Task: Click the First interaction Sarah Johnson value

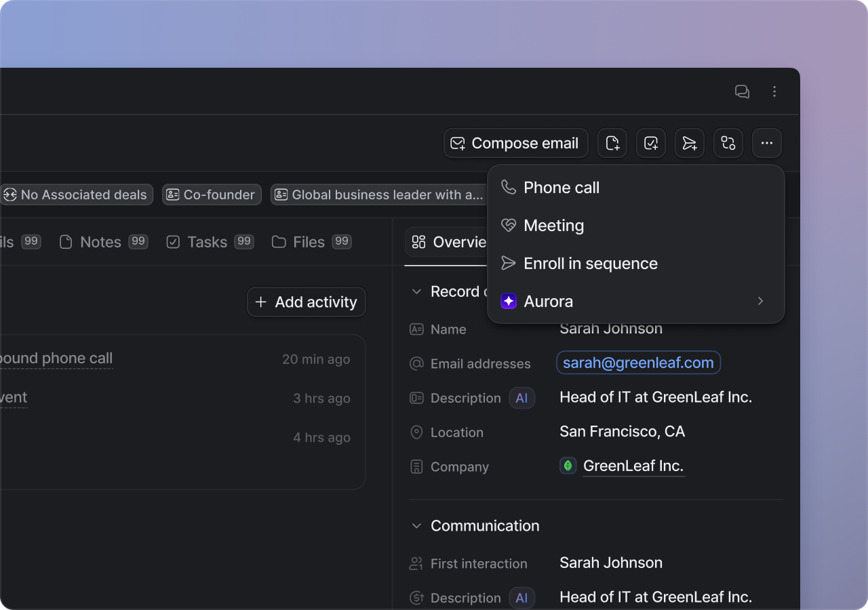Action: point(611,563)
